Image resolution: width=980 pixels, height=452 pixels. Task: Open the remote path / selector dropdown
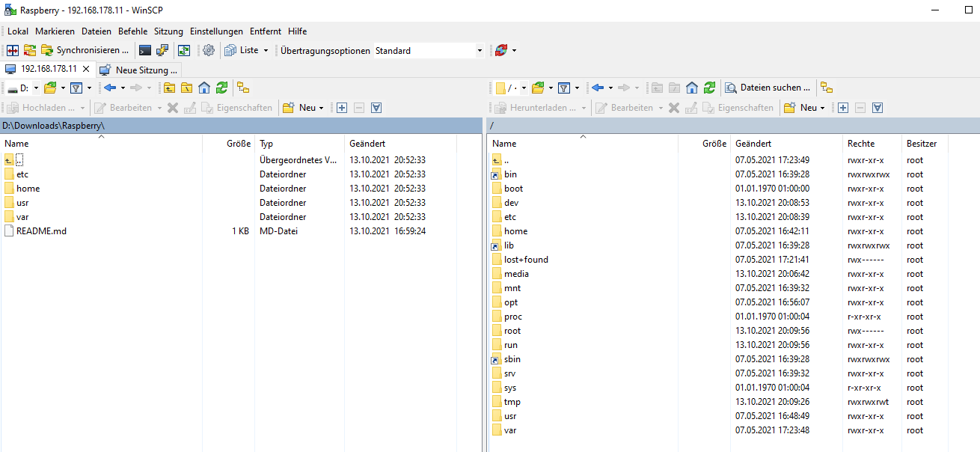click(x=511, y=88)
